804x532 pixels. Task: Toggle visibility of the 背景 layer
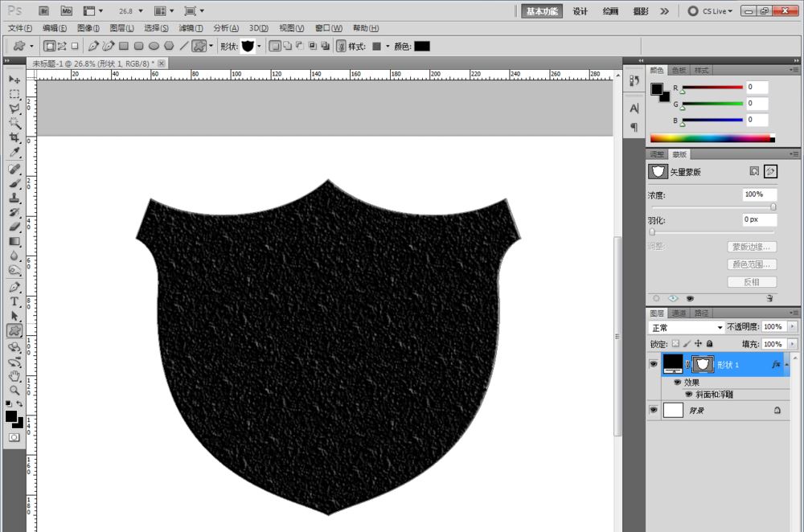(653, 410)
